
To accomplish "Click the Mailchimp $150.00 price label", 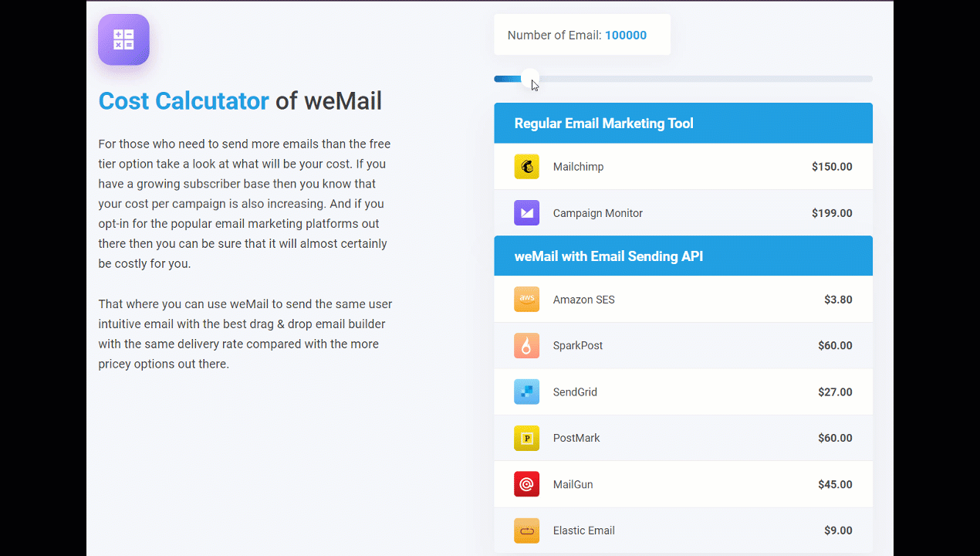I will coord(832,166).
